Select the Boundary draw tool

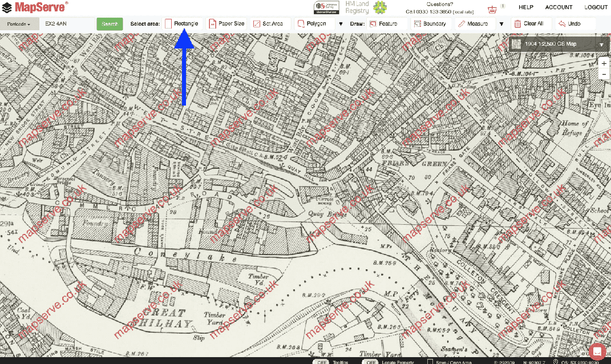pos(430,24)
